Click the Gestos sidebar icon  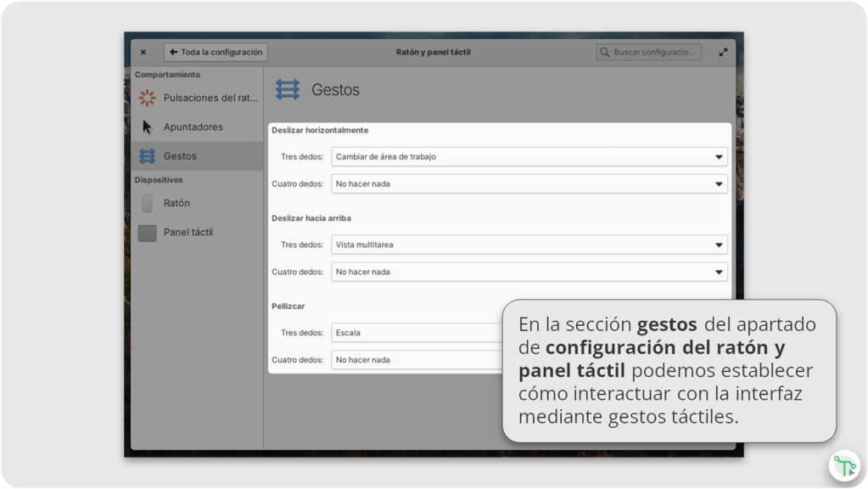point(148,156)
